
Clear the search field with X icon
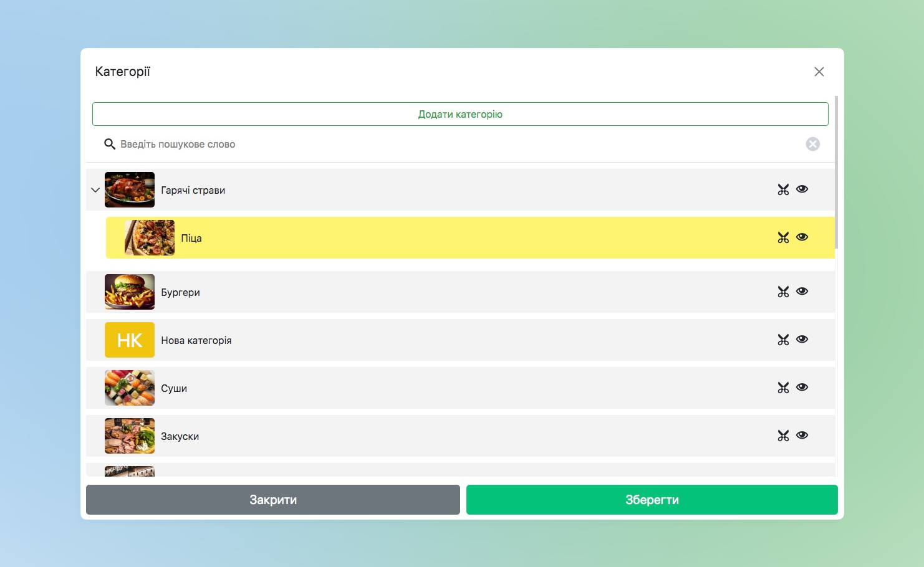click(812, 144)
